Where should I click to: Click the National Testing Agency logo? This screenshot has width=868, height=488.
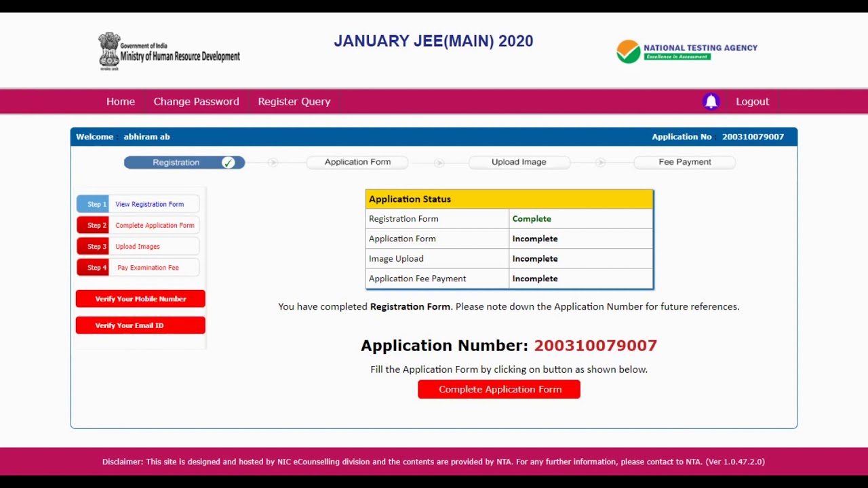[x=687, y=52]
